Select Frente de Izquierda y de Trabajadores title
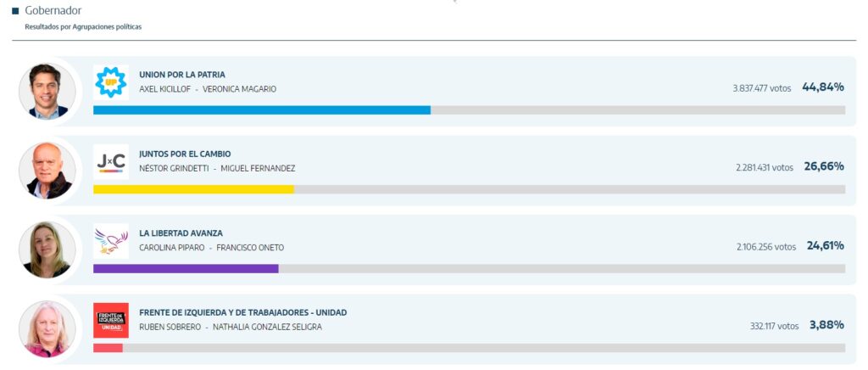Image resolution: width=868 pixels, height=370 pixels. [242, 312]
